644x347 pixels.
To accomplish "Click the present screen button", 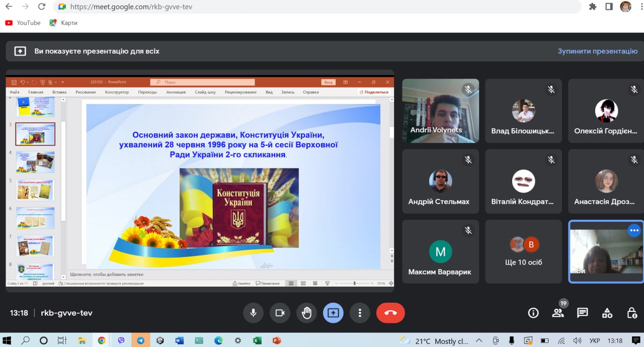I will point(333,313).
